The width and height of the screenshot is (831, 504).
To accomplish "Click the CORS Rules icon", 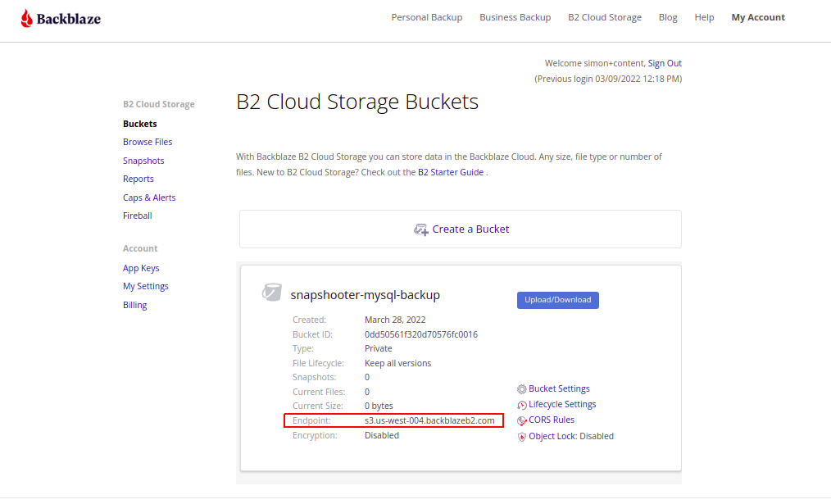I will pyautogui.click(x=522, y=420).
